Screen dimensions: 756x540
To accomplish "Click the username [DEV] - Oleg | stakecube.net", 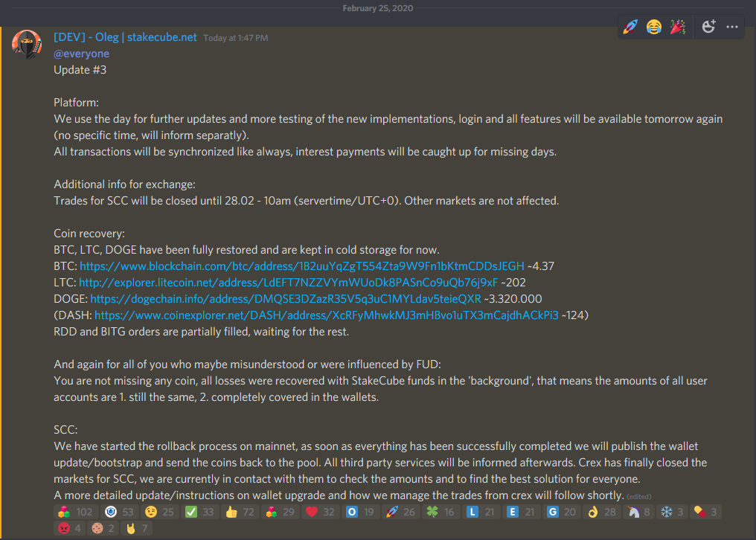I will pos(125,37).
